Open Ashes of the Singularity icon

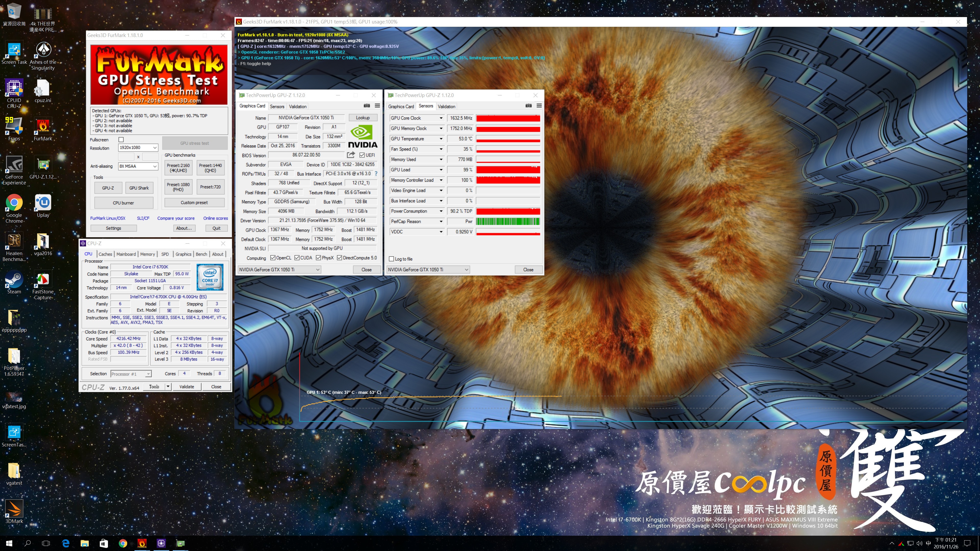click(x=43, y=56)
